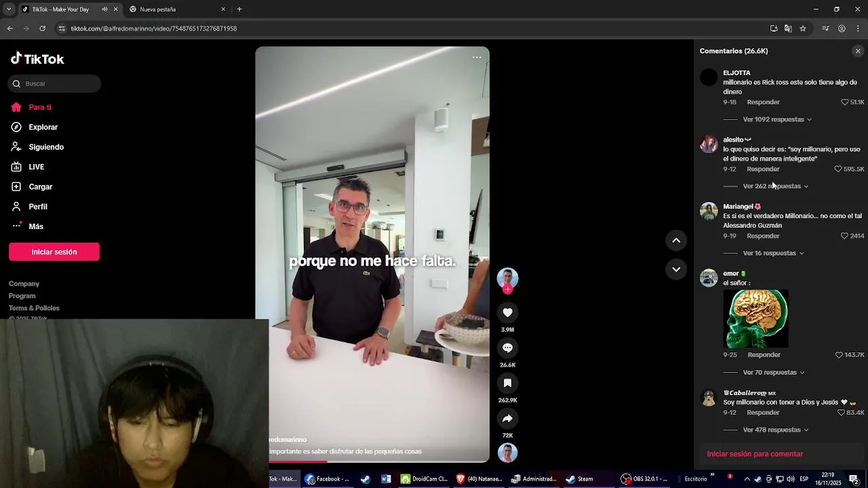Open Mariangel's profile avatar
868x488 pixels.
click(709, 211)
